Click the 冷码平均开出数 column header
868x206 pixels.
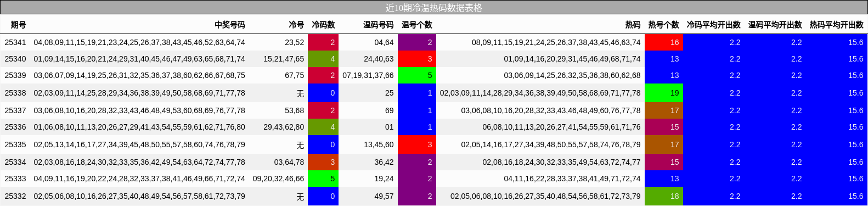click(x=714, y=25)
